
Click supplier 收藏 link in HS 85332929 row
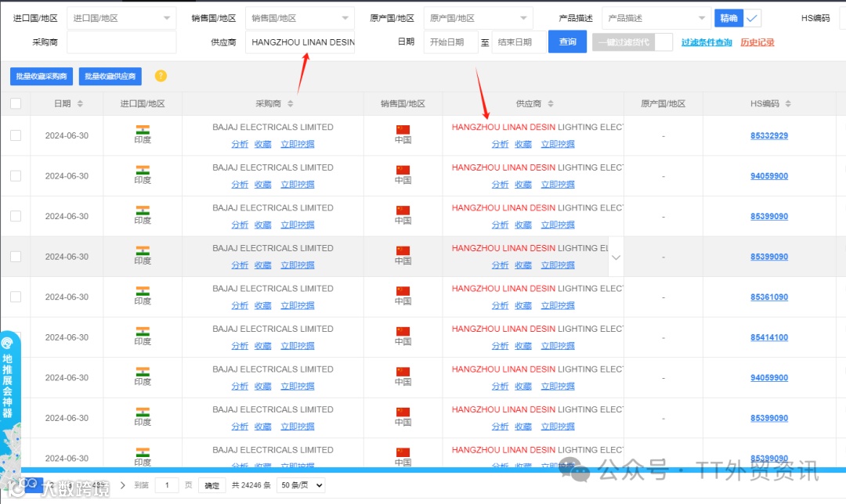point(523,144)
